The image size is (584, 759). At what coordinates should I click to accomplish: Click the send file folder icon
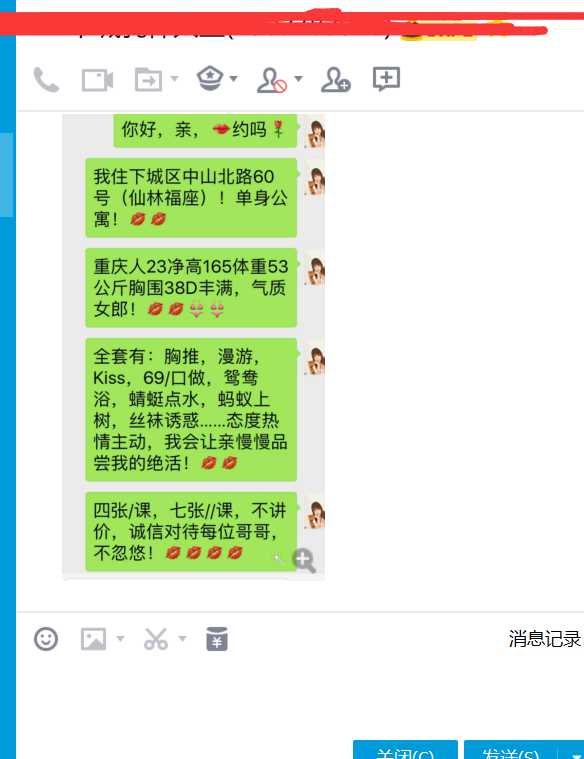[x=148, y=79]
